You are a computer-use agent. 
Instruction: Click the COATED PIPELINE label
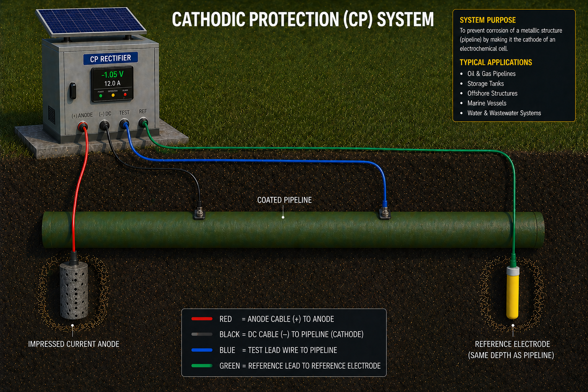285,199
